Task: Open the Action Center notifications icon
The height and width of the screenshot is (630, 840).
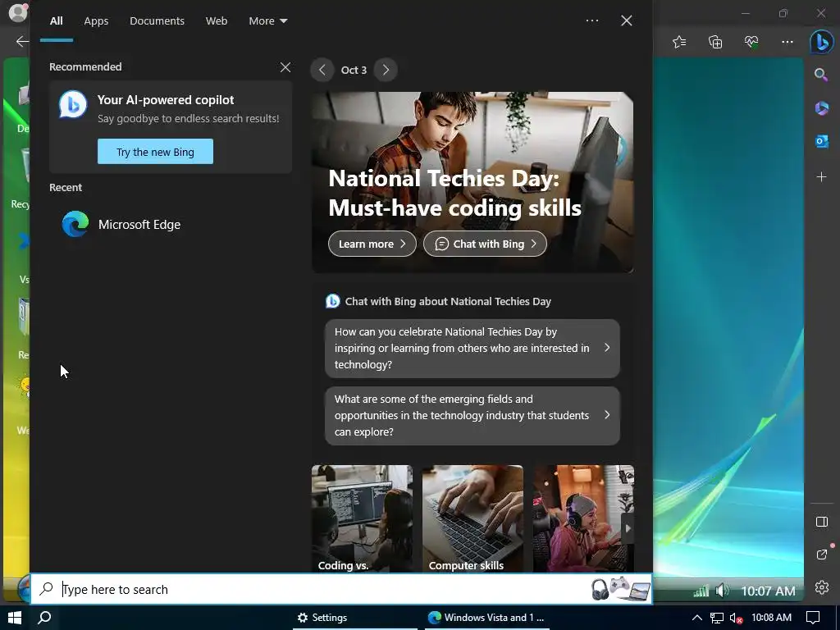Action: (x=813, y=618)
